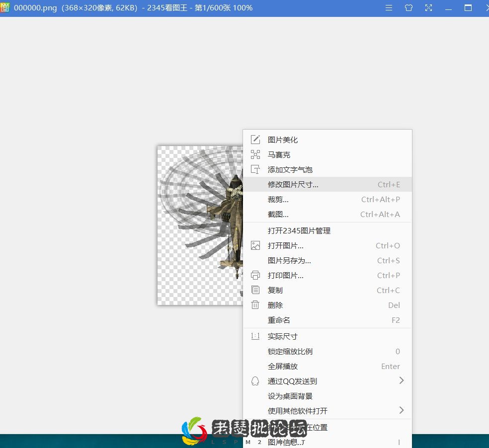This screenshot has height=448, width=489.
Task: Open the skin theme t-shirt icon on titlebar
Action: click(x=408, y=8)
